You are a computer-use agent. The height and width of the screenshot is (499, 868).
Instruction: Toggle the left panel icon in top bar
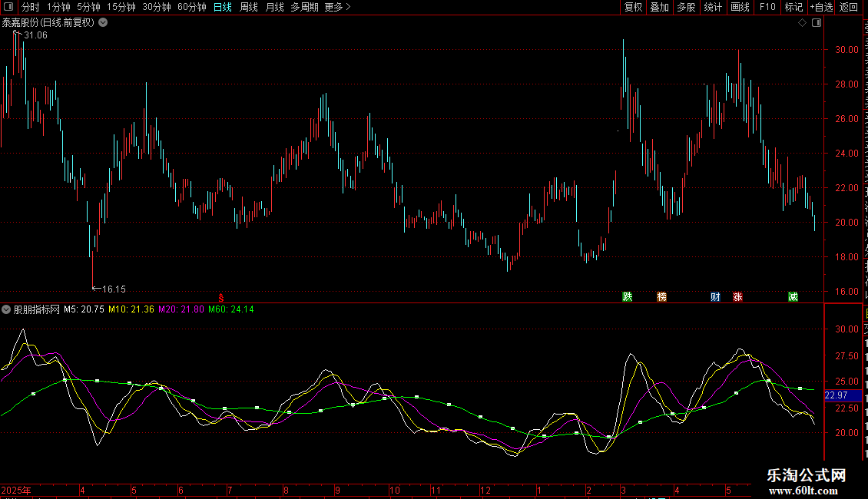[8, 7]
